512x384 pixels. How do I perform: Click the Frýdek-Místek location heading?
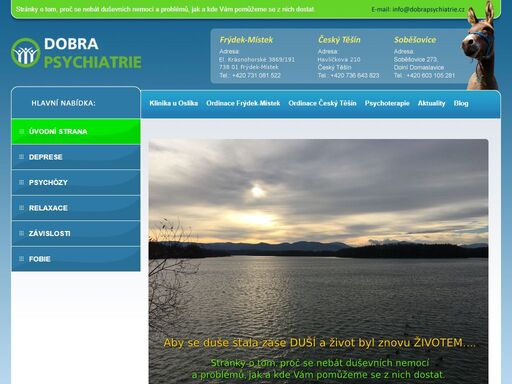(246, 40)
